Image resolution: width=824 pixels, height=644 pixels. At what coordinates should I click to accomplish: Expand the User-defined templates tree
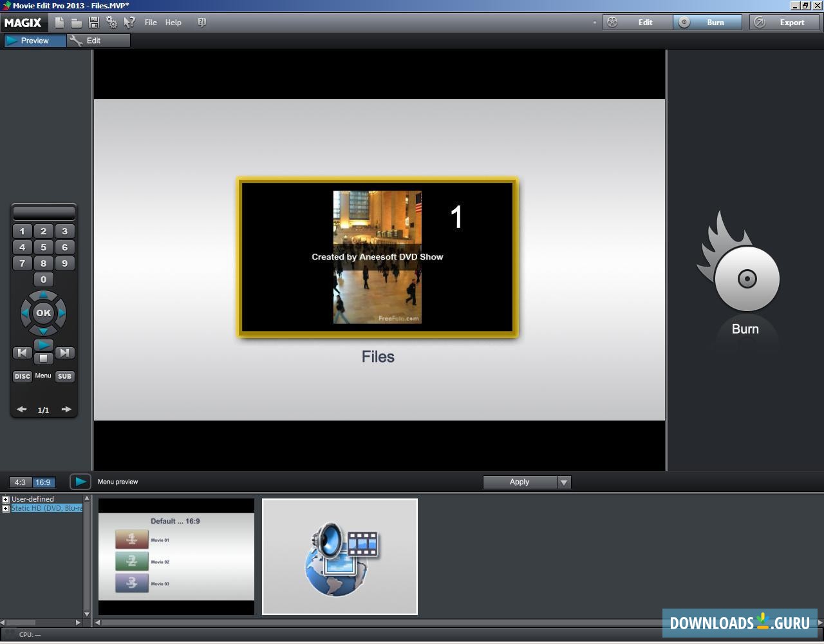pos(5,499)
